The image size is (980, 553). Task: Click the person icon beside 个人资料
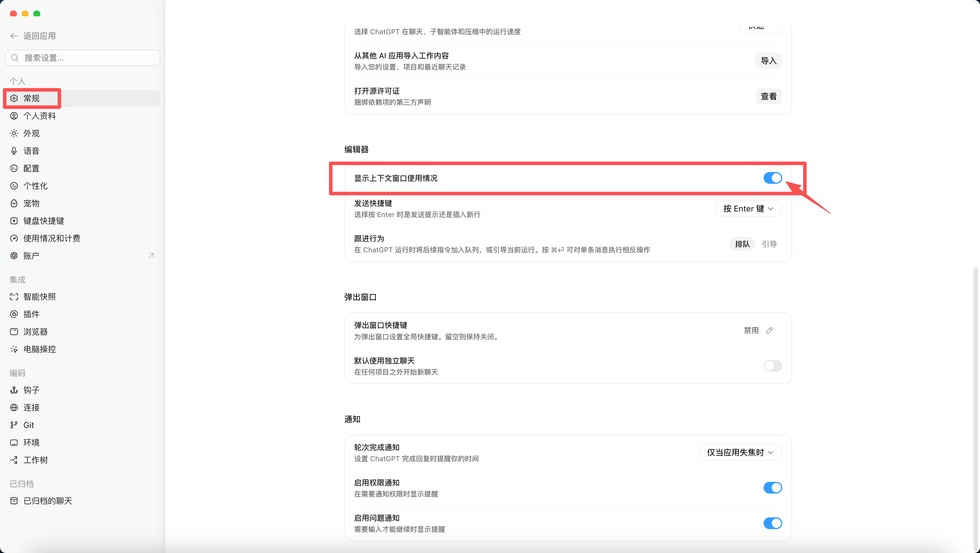[14, 116]
